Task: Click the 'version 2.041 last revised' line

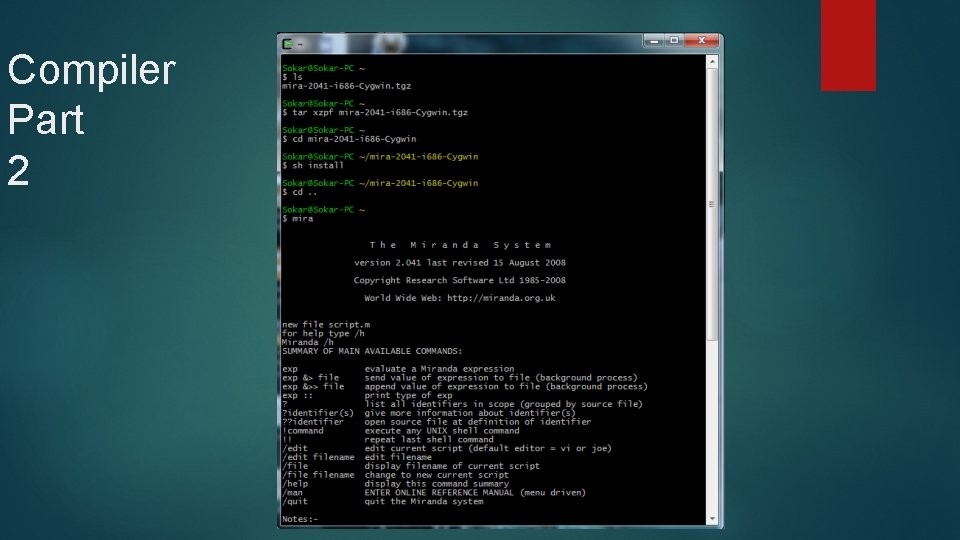Action: [460, 263]
